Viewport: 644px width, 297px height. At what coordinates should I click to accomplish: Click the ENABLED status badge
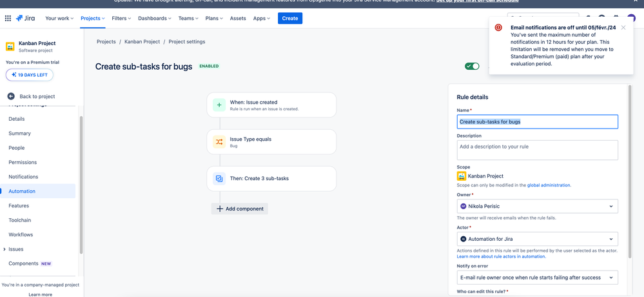coord(209,66)
